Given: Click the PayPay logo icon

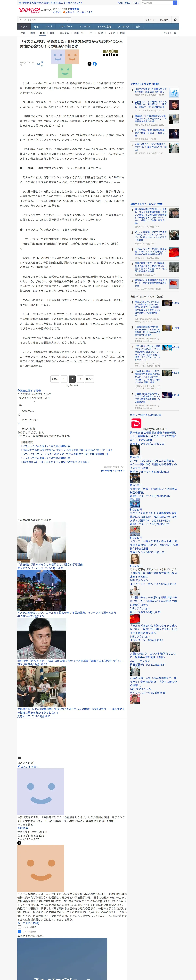Looking at the screenshot, I should coord(136,423).
